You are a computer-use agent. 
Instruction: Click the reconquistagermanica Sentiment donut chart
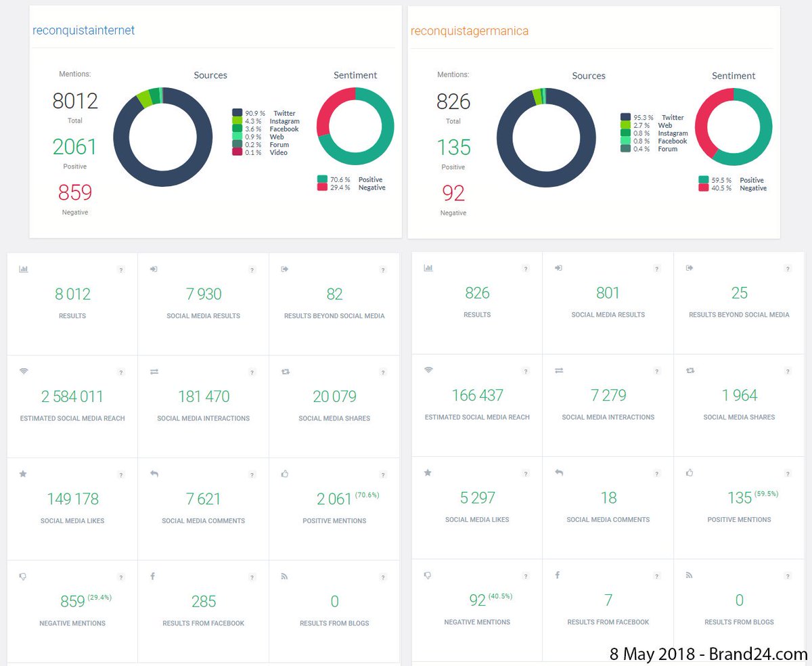[734, 127]
